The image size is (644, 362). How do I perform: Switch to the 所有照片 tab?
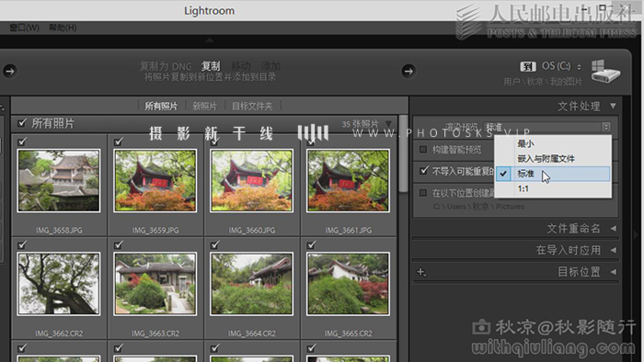161,107
